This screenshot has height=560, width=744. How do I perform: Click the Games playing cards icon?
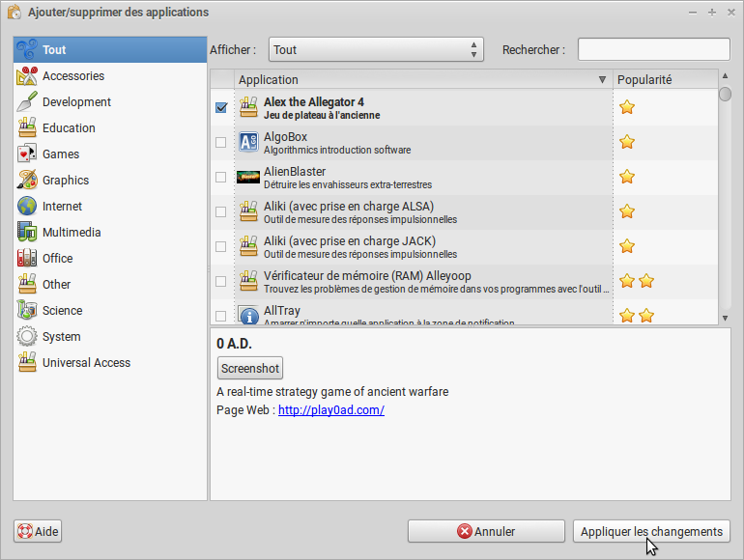coord(27,154)
